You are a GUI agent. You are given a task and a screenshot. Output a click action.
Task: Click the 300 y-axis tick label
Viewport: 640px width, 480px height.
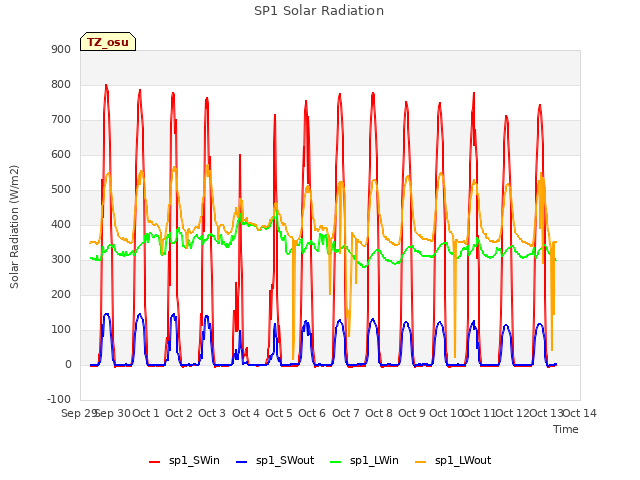(61, 260)
